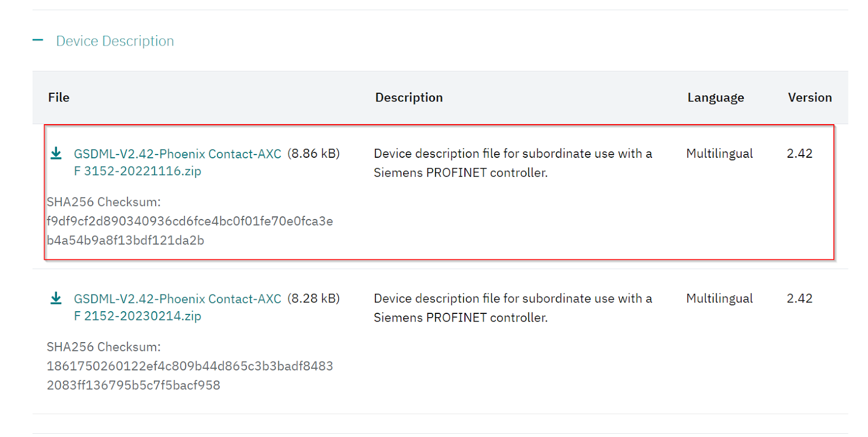Select the Version column header
The image size is (868, 437).
click(x=810, y=98)
